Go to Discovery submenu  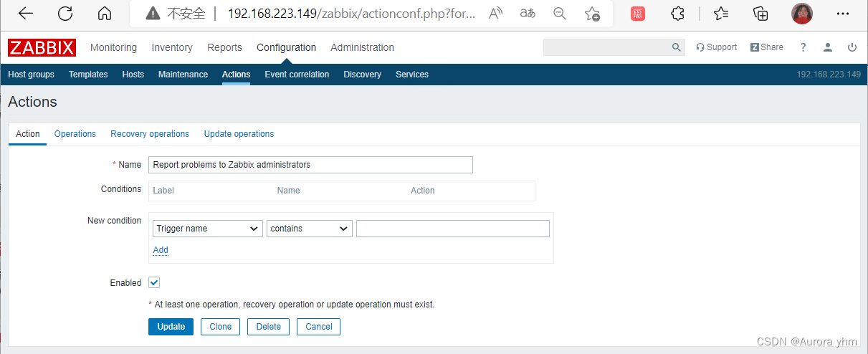pos(362,75)
